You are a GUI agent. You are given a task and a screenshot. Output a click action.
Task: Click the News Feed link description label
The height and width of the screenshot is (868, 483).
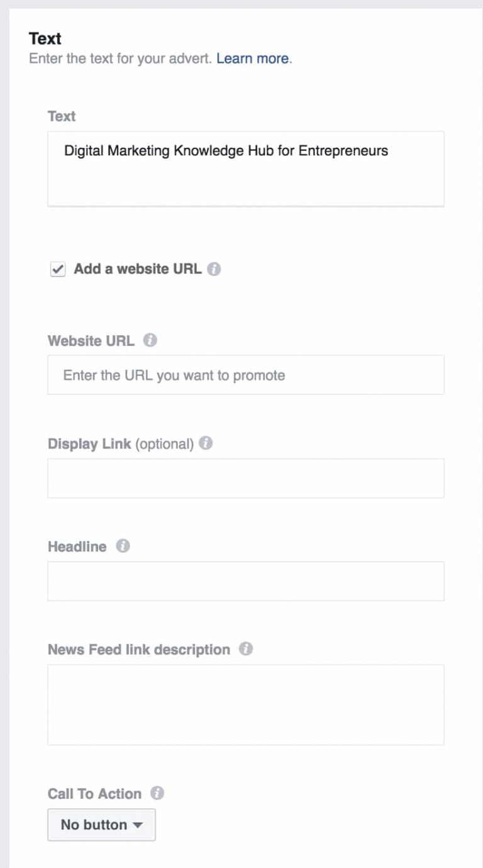pyautogui.click(x=139, y=649)
